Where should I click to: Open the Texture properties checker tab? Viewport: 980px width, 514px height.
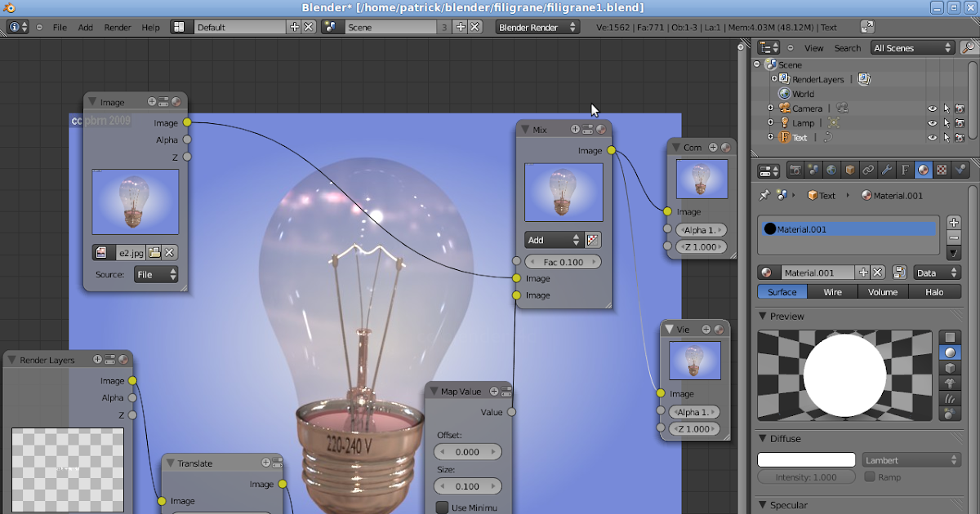942,171
